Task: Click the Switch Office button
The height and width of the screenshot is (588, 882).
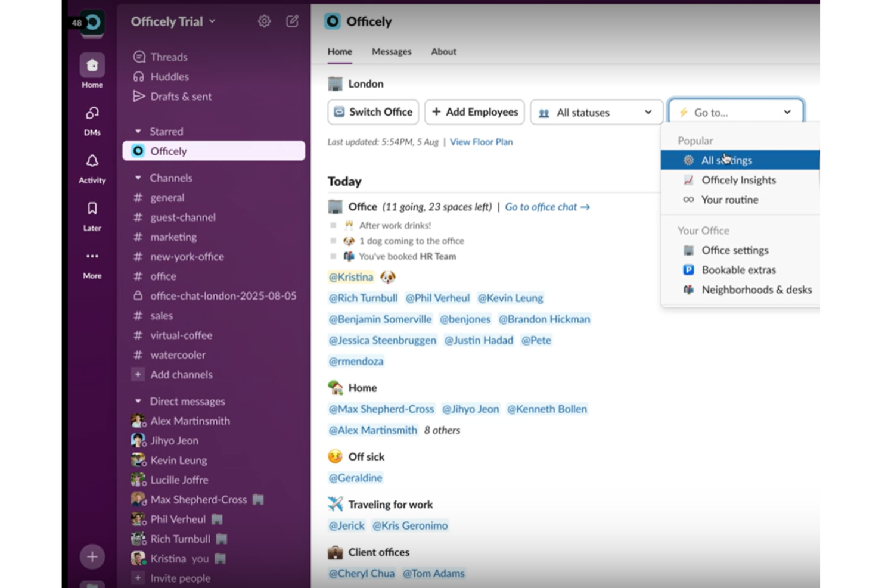Action: (x=373, y=112)
